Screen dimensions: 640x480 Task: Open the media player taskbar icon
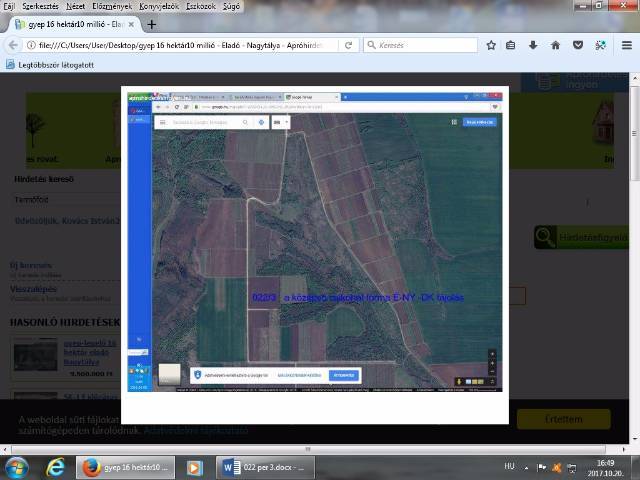[194, 467]
